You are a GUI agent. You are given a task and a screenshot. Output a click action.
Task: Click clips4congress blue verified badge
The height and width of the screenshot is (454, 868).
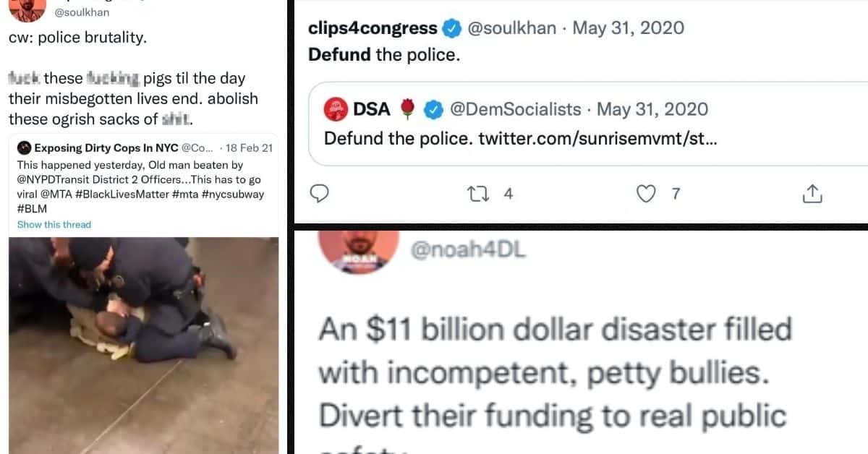point(452,28)
